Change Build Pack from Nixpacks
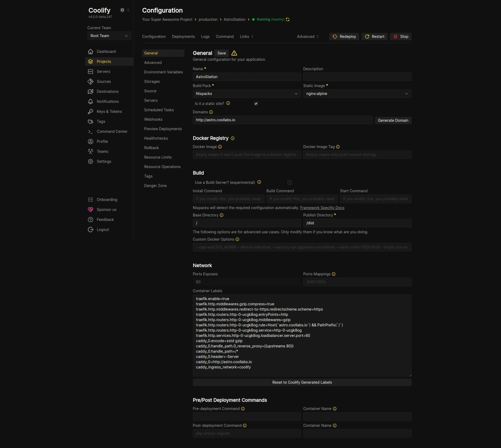 (246, 94)
